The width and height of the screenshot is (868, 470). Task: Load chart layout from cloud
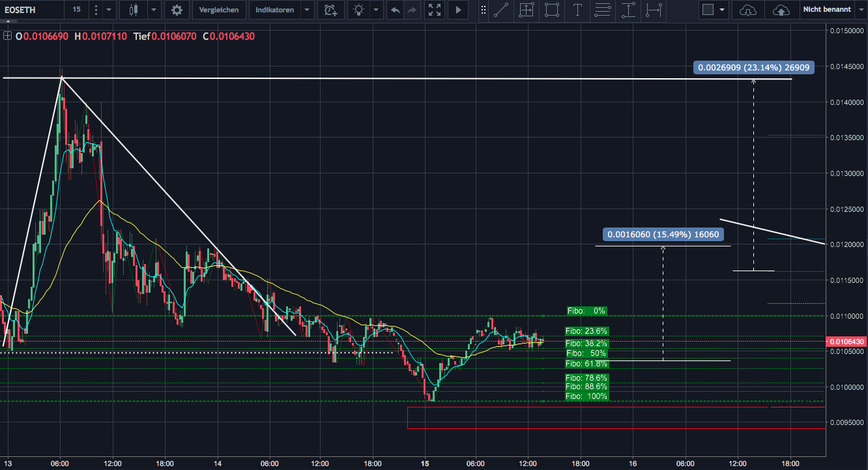pos(748,10)
